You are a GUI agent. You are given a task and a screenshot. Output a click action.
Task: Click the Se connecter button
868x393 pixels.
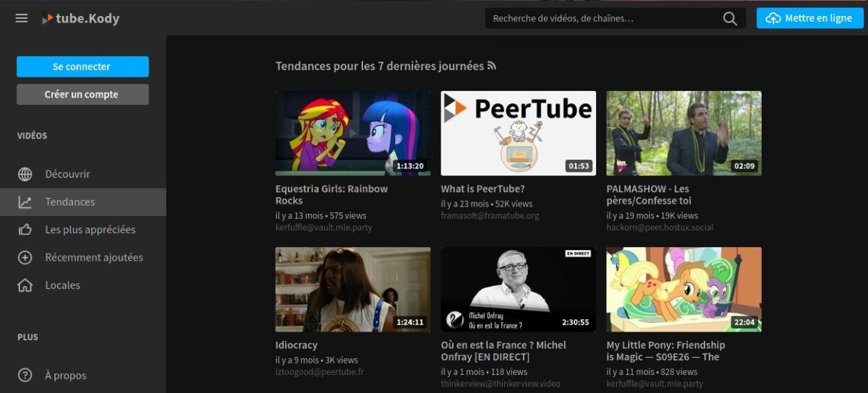tap(82, 66)
